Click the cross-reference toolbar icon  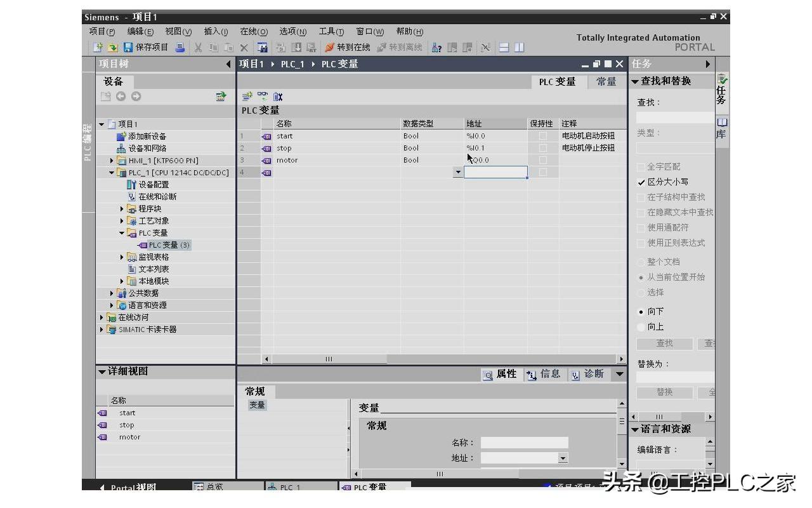click(x=485, y=48)
